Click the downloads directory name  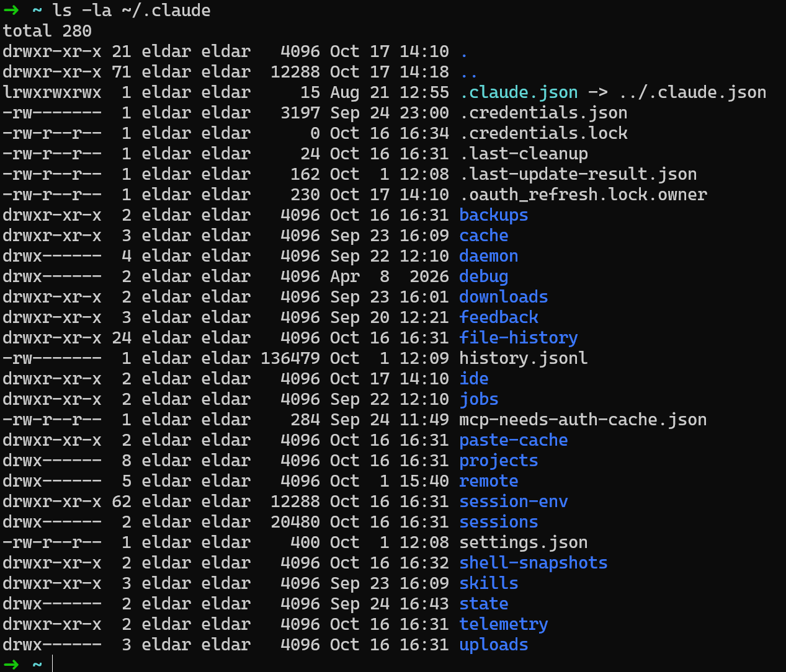pyautogui.click(x=504, y=297)
